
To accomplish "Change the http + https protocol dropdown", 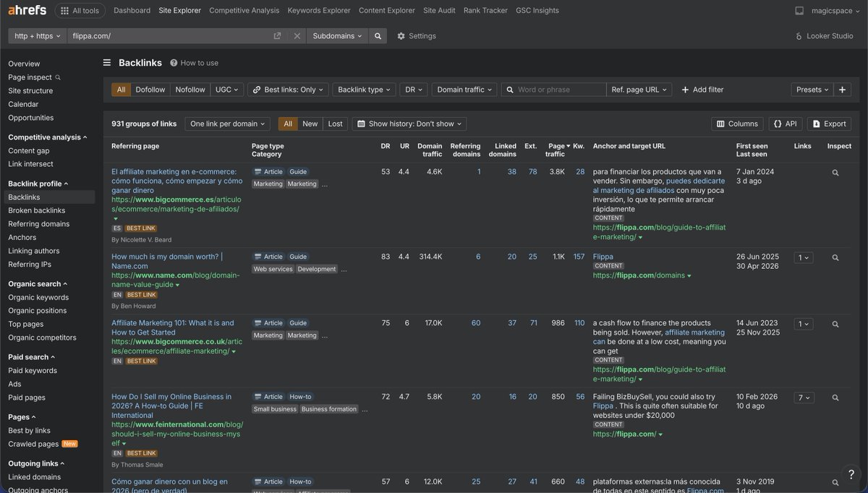I will pos(37,36).
